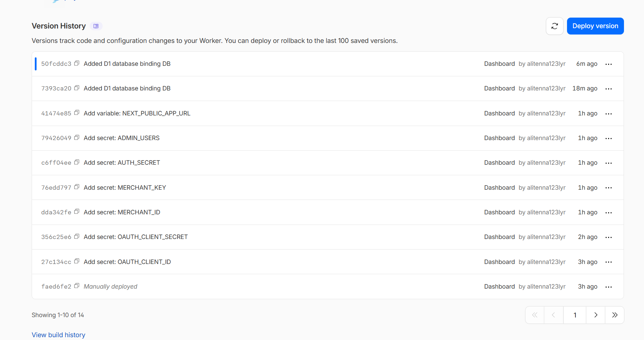Click 'Add variable: NEXT_PUBLIC_APP_URL' message
644x340 pixels.
137,113
